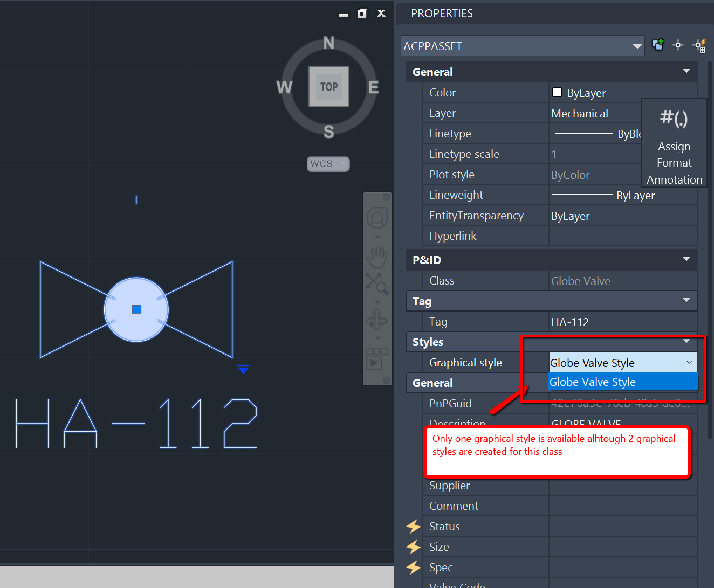Click the S compass letter on ViewCube
714x588 pixels.
(329, 131)
